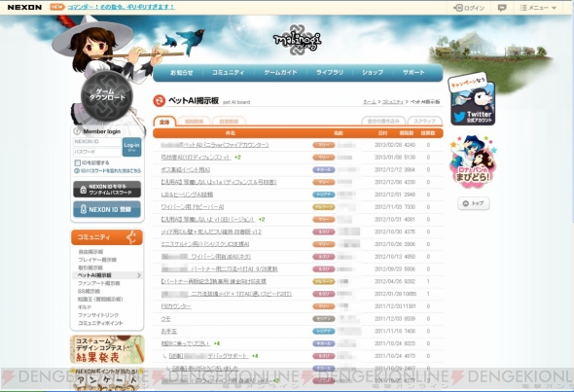Screen dimensions: 574x392
Task: Click the Mabinogi logo at page top
Action: pos(297,40)
